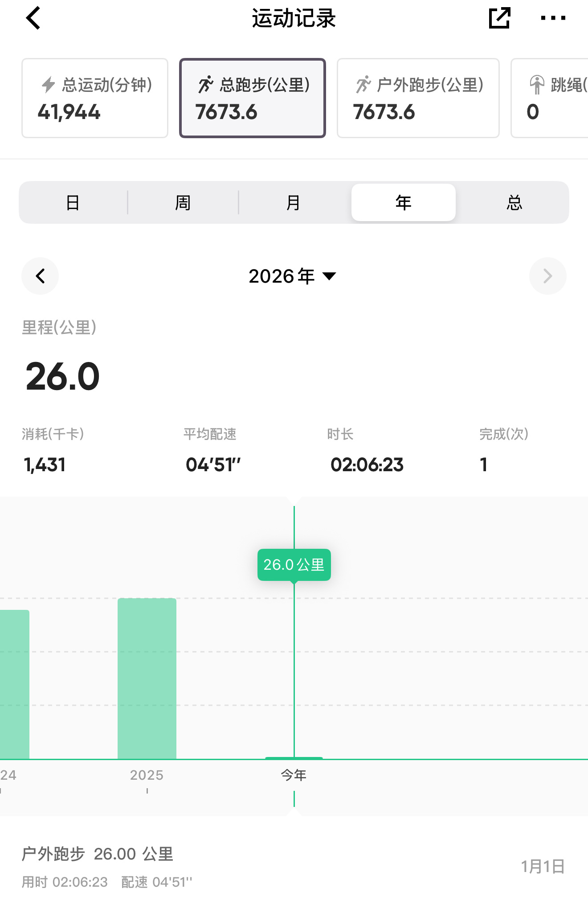This screenshot has height=909, width=588.
Task: Click the 1月1日 date on the record
Action: (x=543, y=867)
